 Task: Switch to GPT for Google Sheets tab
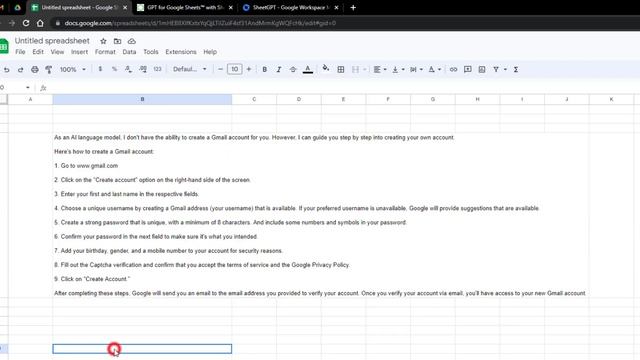click(x=185, y=8)
